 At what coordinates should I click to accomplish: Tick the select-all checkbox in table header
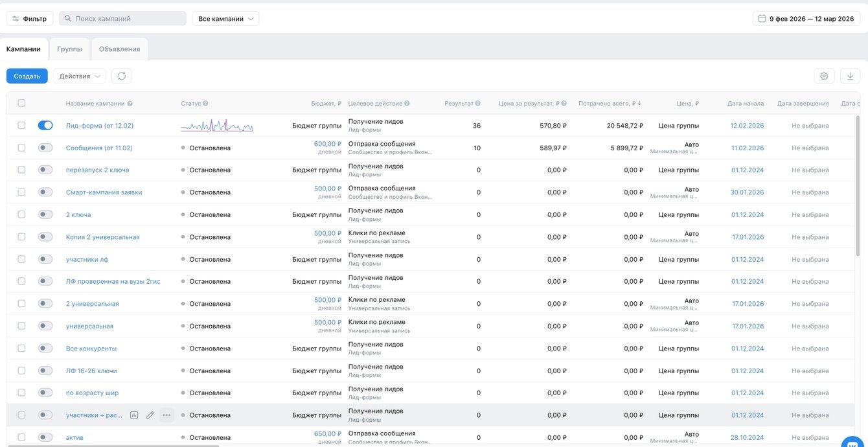coord(21,104)
